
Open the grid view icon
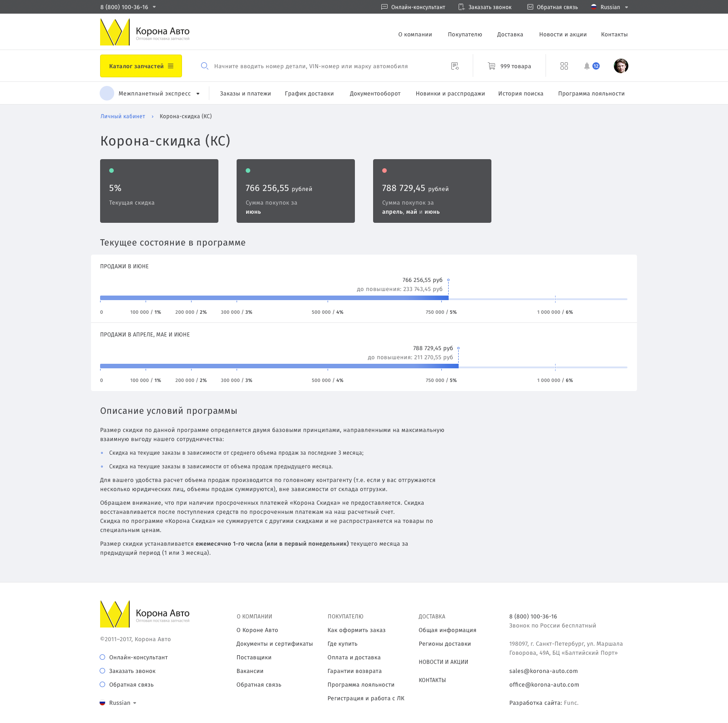564,66
